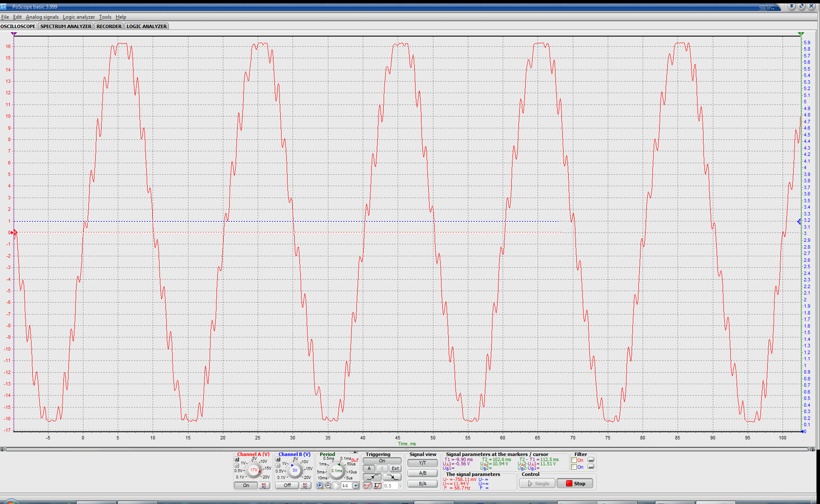Viewport: 820px width, 504px height.
Task: Click the red trigger waveform mode icon
Action: tap(367, 485)
